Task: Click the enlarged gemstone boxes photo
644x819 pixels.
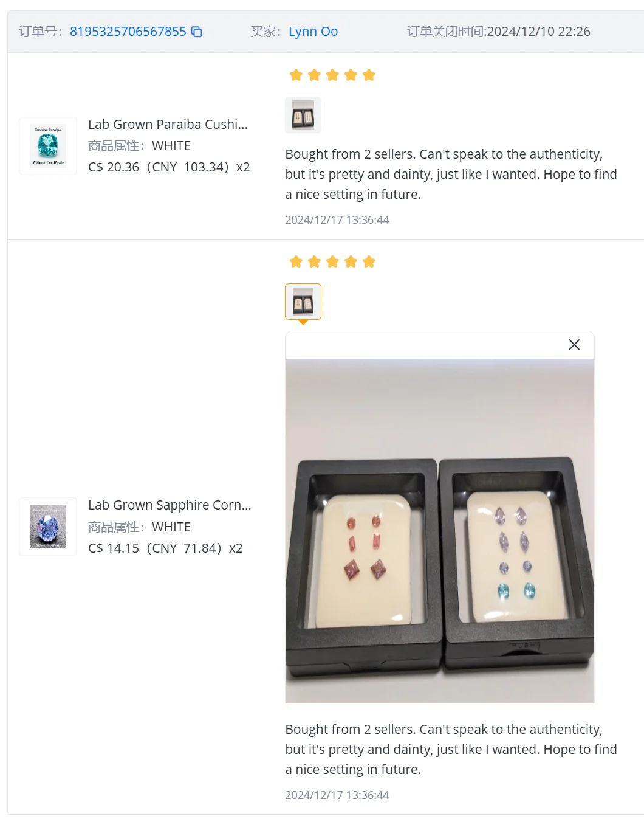Action: (440, 531)
